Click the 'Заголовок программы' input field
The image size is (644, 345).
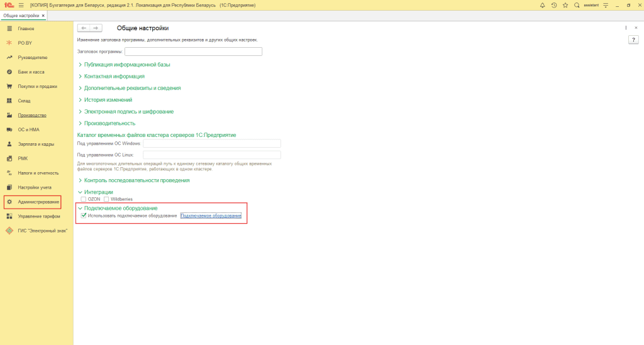point(193,52)
